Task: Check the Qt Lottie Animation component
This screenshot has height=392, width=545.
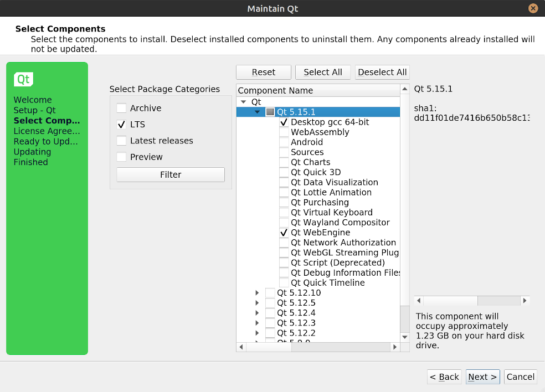Action: point(284,193)
